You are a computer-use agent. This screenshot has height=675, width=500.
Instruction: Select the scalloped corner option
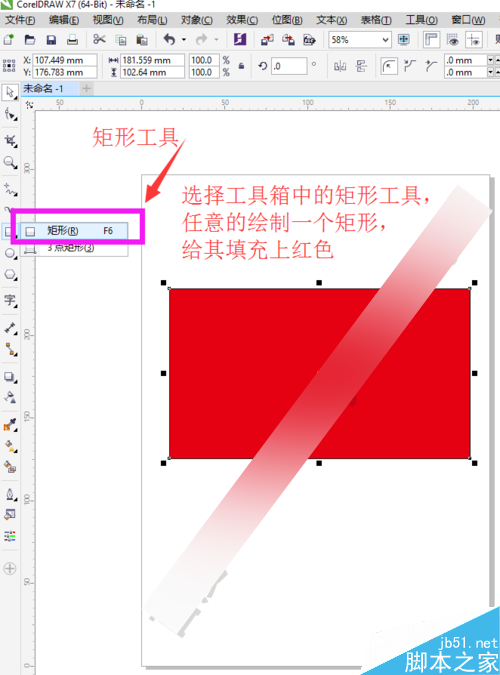click(410, 66)
